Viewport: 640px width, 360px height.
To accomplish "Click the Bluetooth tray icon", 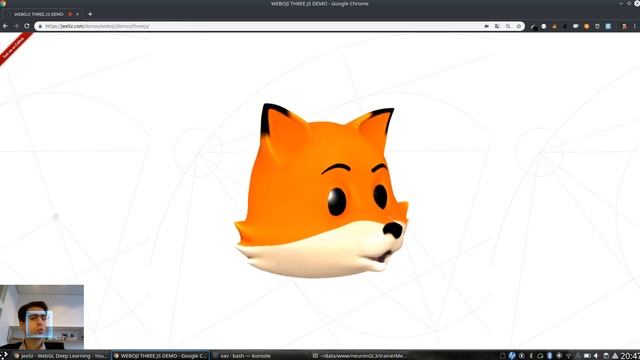I will click(x=531, y=356).
